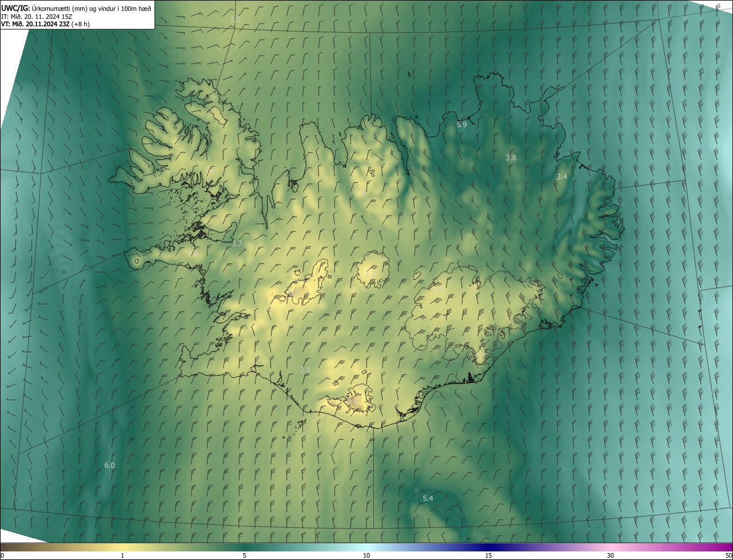Click the 10 label on the color scale
This screenshot has height=560, width=733.
click(x=366, y=556)
